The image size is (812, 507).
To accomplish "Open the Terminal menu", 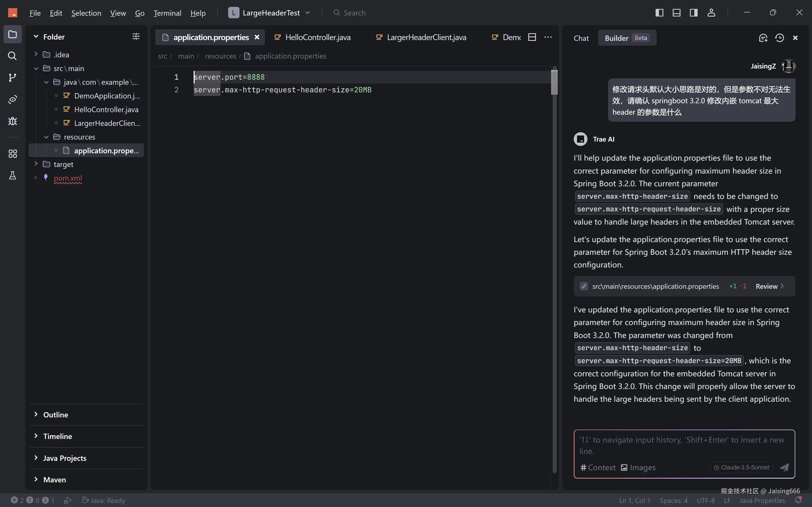I will click(167, 13).
